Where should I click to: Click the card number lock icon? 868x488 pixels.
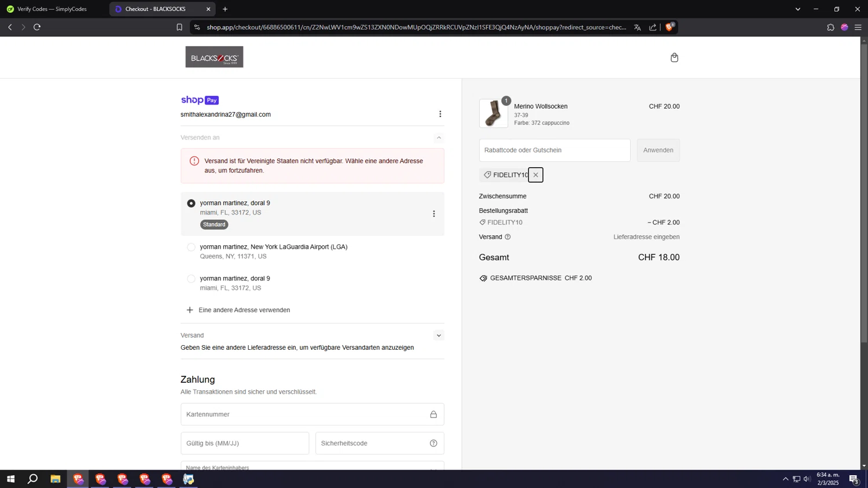[433, 415]
